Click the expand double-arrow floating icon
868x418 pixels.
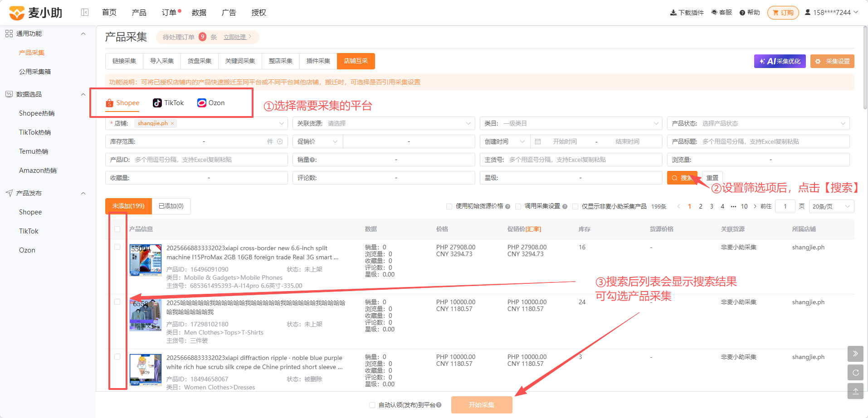tap(855, 354)
